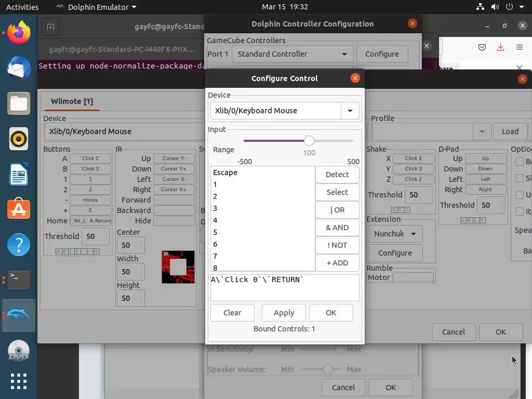Click Configure for GameCube Port 1
This screenshot has height=399, width=532.
pyautogui.click(x=382, y=54)
